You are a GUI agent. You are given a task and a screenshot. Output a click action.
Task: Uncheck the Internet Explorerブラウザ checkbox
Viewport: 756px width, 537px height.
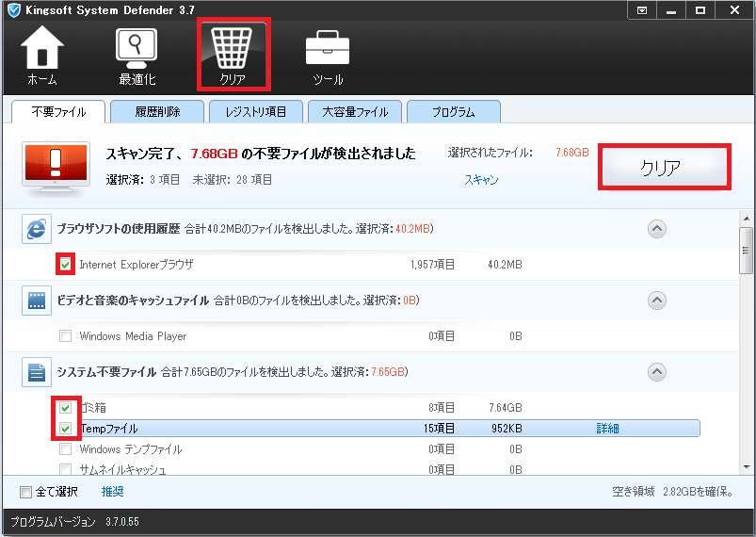[x=65, y=265]
